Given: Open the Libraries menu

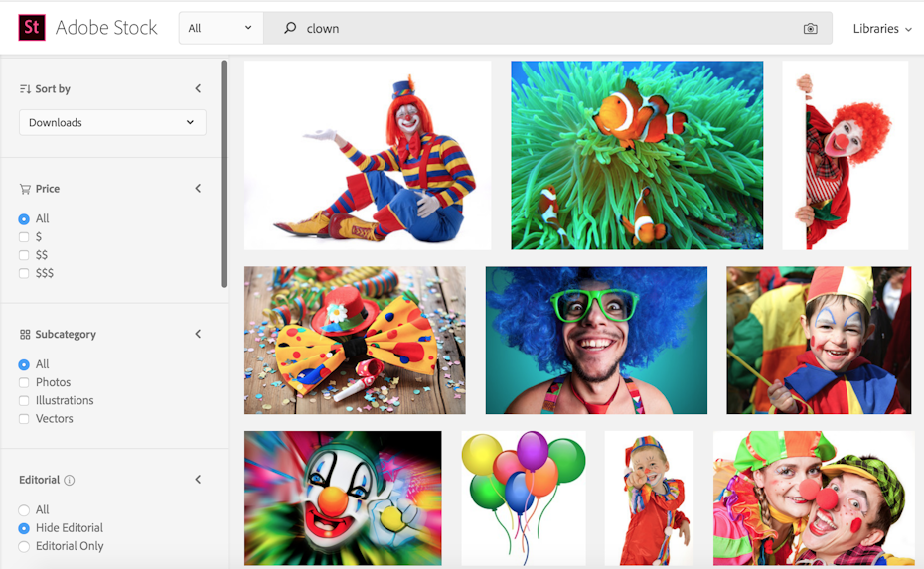Looking at the screenshot, I should (881, 29).
